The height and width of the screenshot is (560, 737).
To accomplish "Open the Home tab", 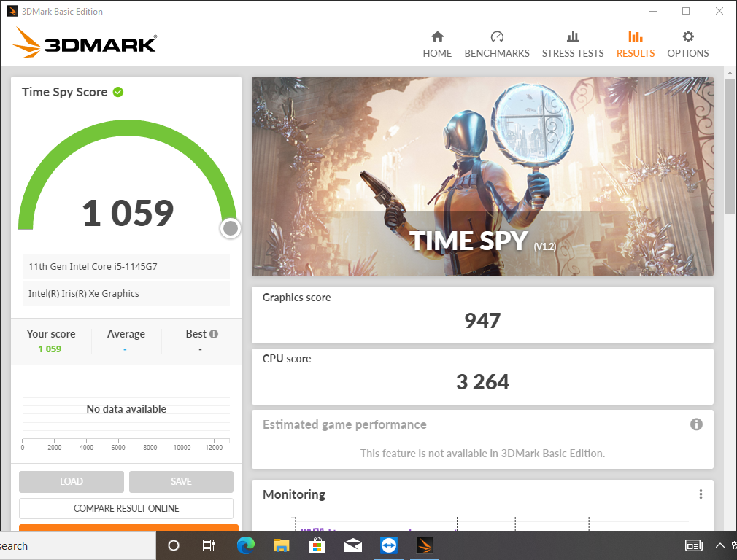I will pos(437,44).
